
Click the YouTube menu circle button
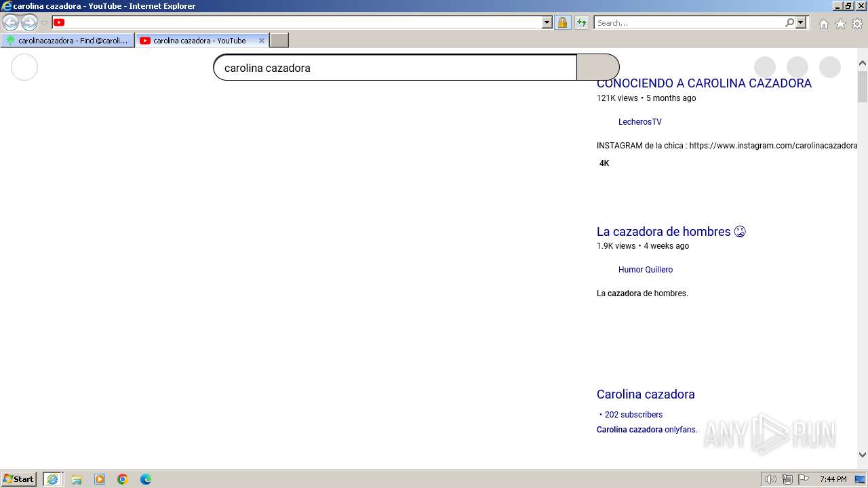click(x=24, y=67)
